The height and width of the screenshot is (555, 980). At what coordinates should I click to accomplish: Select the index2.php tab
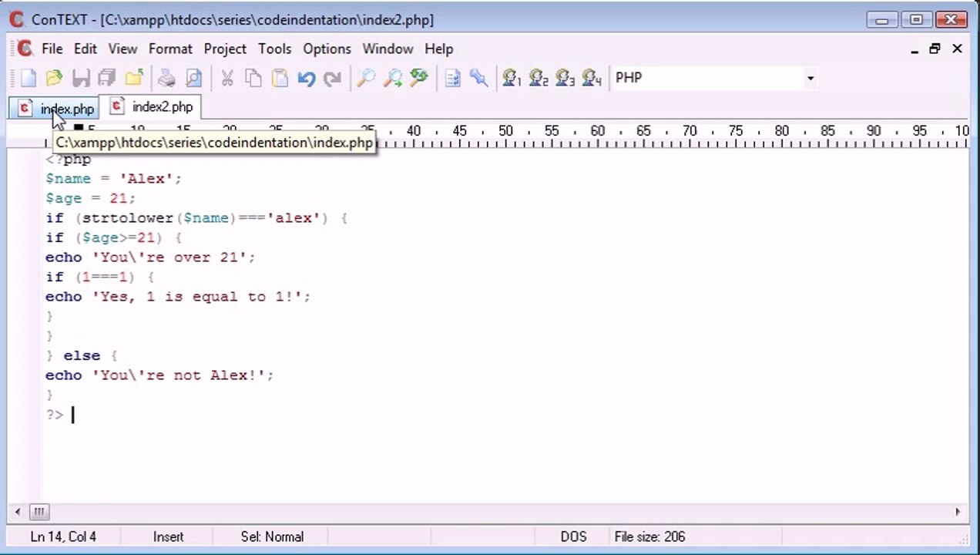click(x=152, y=107)
